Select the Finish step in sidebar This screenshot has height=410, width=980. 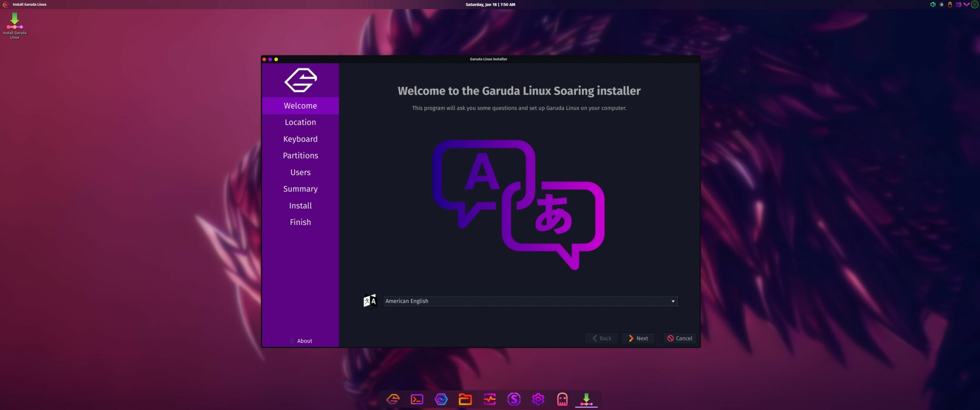[x=301, y=222]
